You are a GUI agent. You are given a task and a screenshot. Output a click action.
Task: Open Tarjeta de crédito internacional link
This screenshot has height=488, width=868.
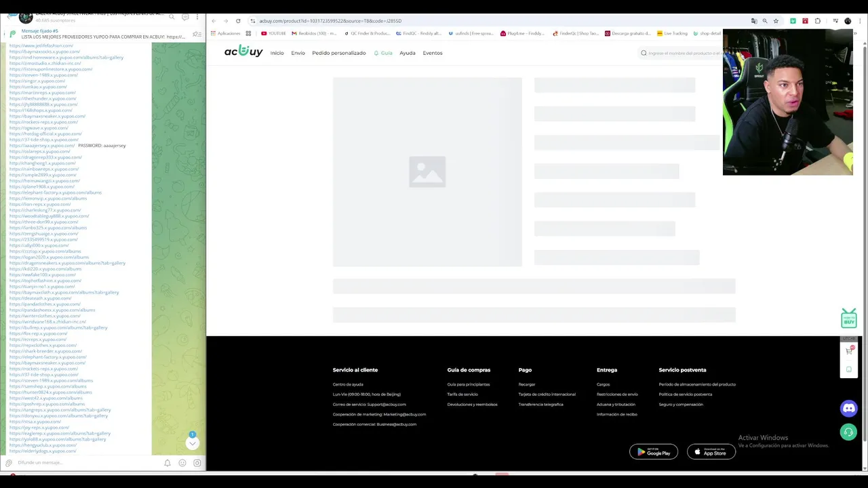547,394
